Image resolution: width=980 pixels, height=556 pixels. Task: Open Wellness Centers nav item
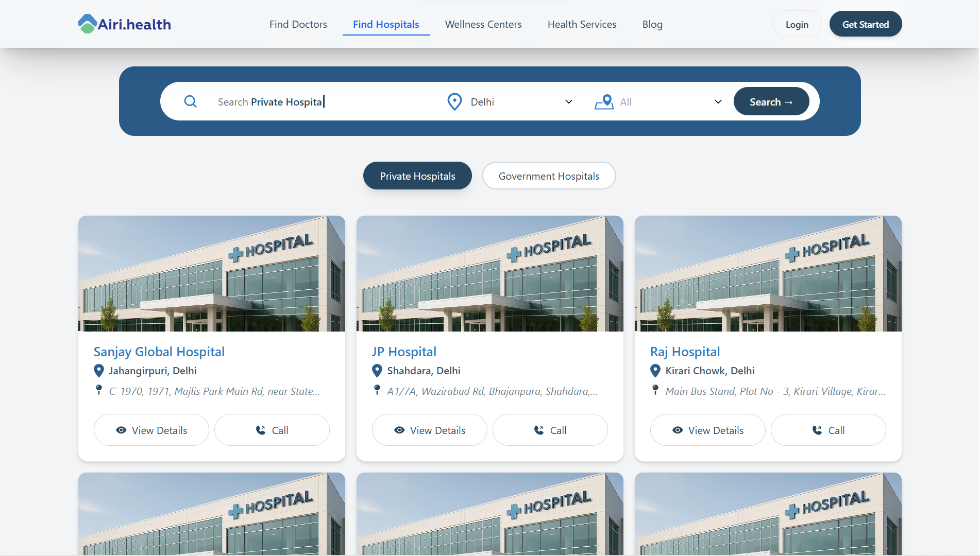pyautogui.click(x=483, y=24)
